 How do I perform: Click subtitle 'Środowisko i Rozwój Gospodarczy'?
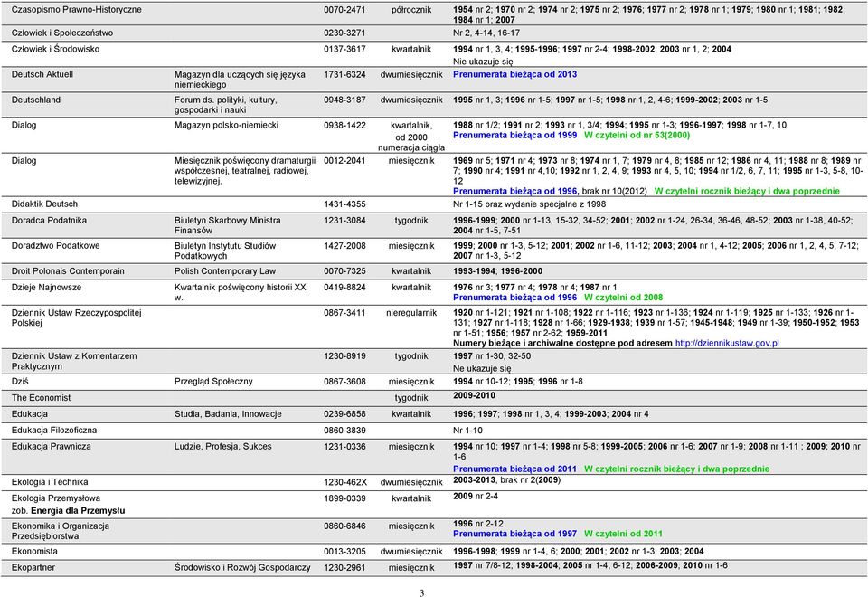click(242, 568)
